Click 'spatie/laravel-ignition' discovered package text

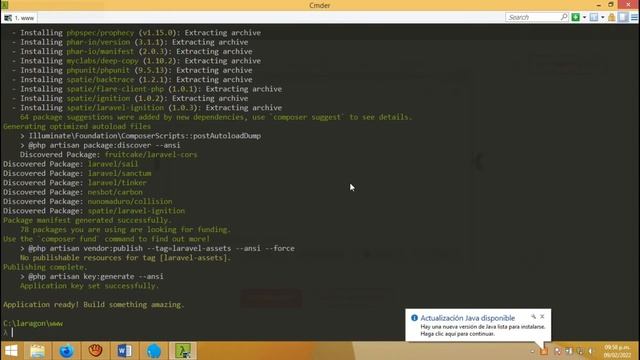[x=136, y=211]
